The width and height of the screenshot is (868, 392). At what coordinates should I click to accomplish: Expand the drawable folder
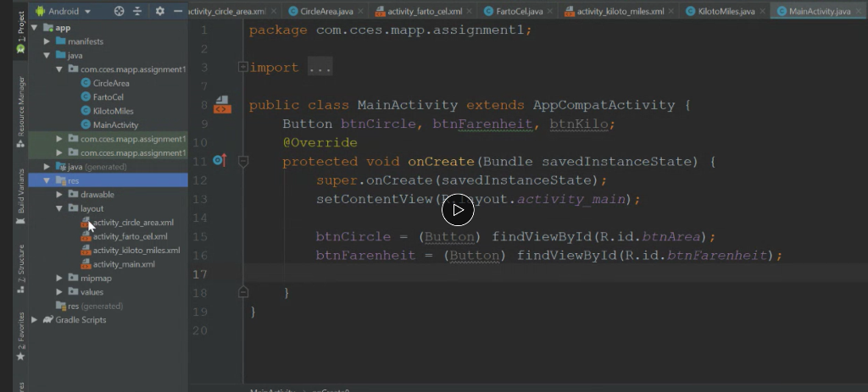pyautogui.click(x=59, y=195)
